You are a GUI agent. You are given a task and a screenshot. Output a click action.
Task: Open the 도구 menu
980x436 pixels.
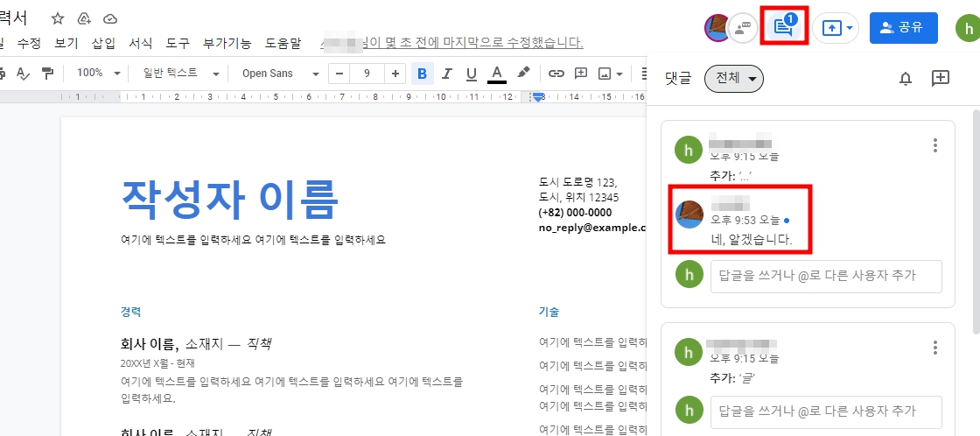(178, 43)
